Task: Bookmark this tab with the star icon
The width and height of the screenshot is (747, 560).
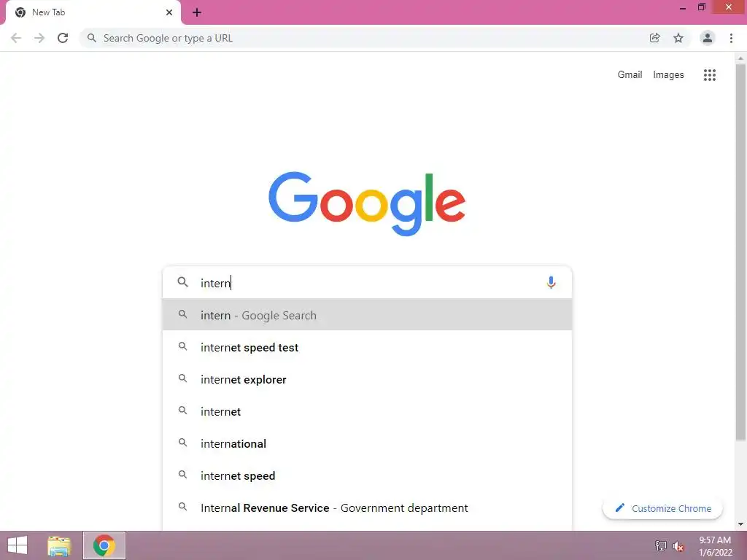Action: (678, 38)
